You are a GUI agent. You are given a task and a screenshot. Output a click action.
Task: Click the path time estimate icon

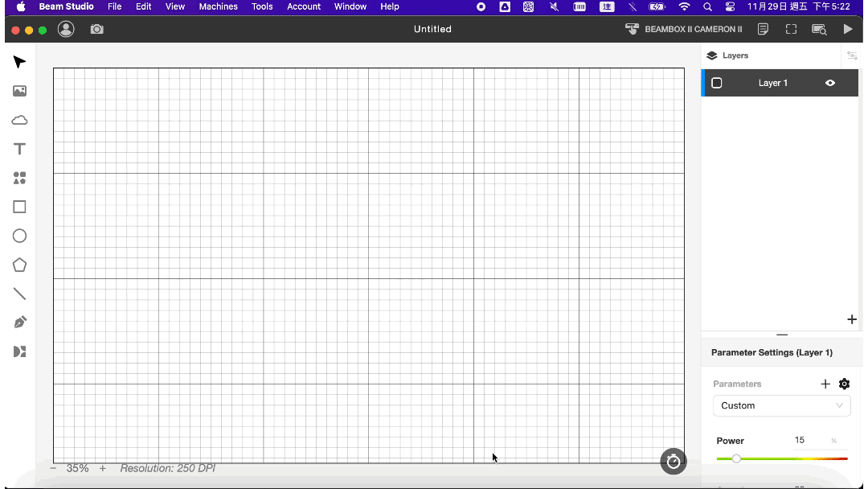[x=674, y=461]
